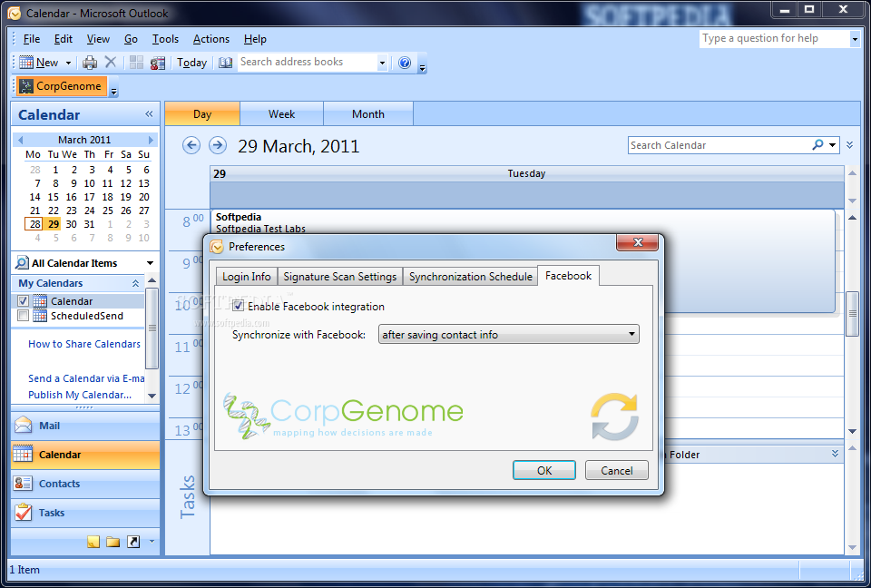Open the Login Info tab
Viewport: 871px width, 588px height.
click(x=247, y=276)
